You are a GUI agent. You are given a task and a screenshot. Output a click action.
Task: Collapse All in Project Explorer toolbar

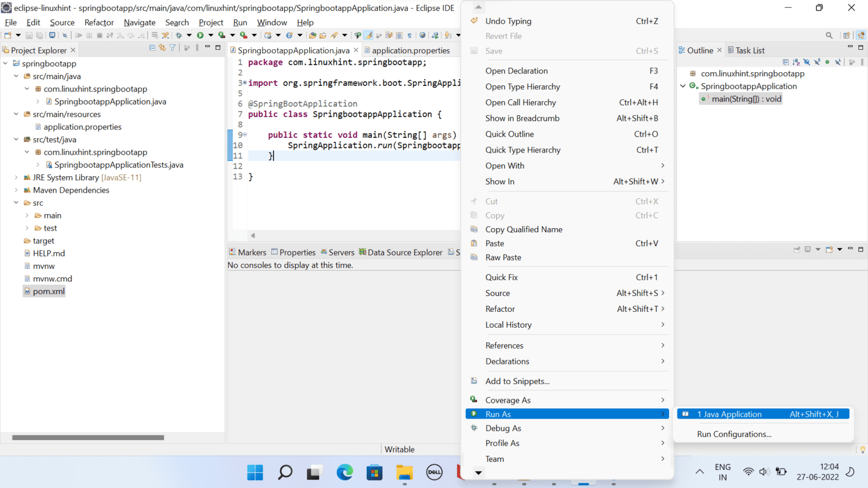(152, 48)
